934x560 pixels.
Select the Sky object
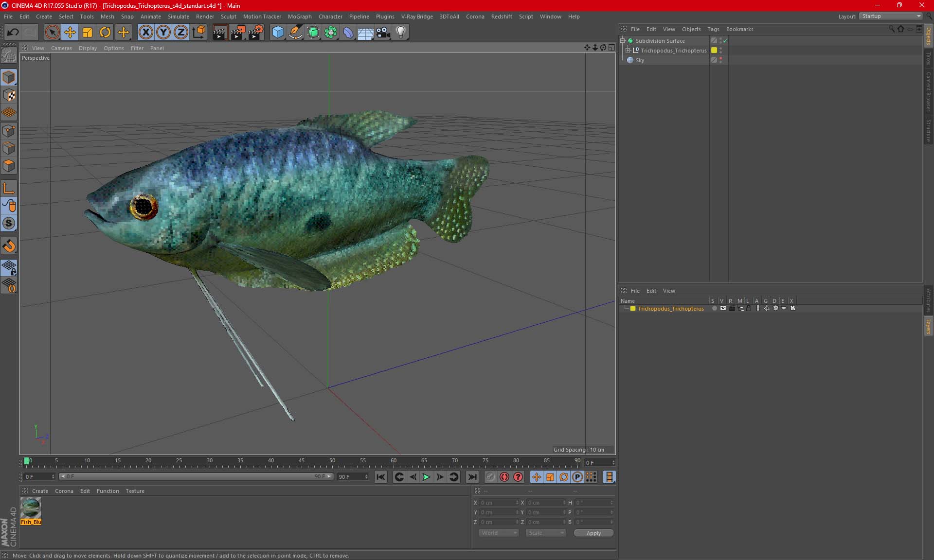point(640,60)
